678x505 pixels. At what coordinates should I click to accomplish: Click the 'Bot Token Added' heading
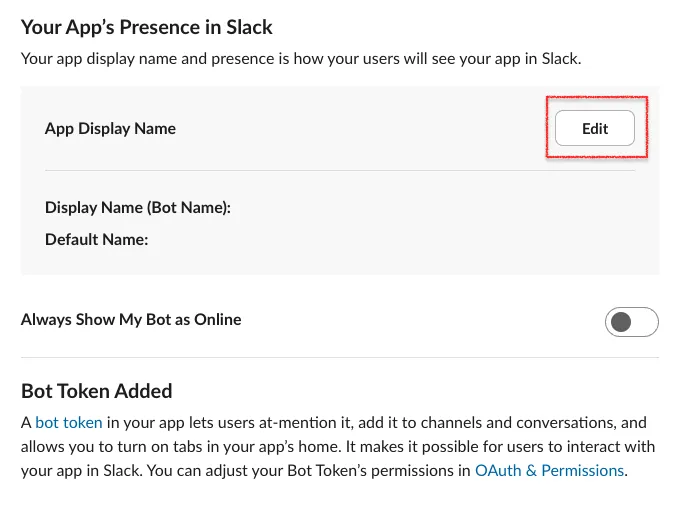(x=96, y=391)
